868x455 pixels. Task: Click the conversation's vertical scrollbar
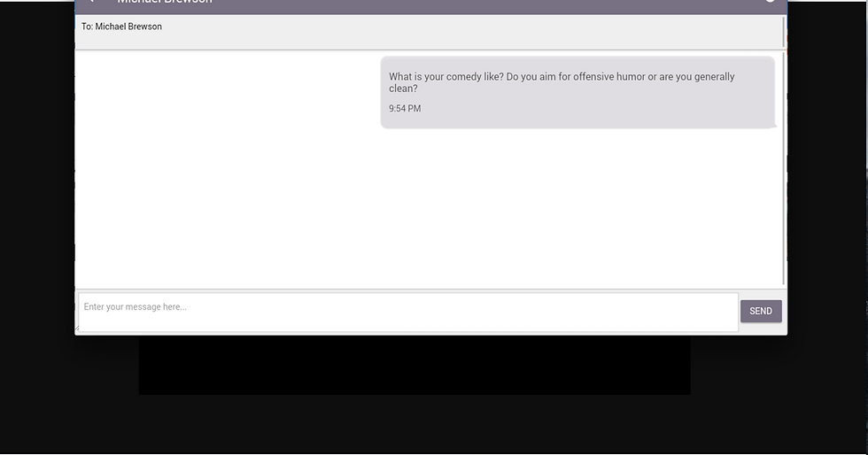coord(784,169)
